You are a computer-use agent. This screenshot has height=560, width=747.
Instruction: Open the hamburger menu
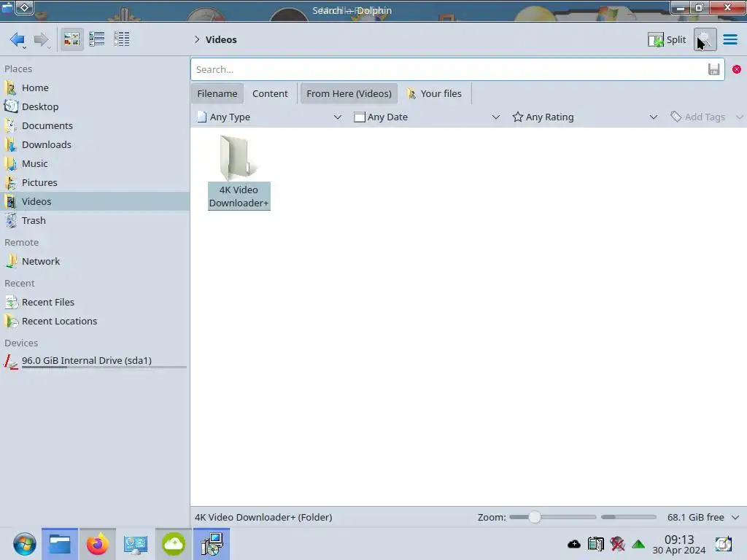pos(729,39)
